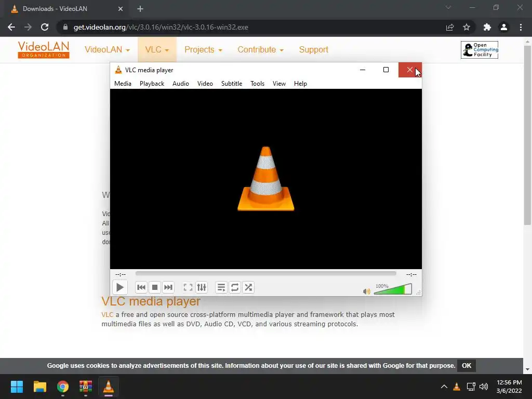Toggle random shuffle in VLC
The height and width of the screenshot is (399, 532).
pyautogui.click(x=248, y=287)
